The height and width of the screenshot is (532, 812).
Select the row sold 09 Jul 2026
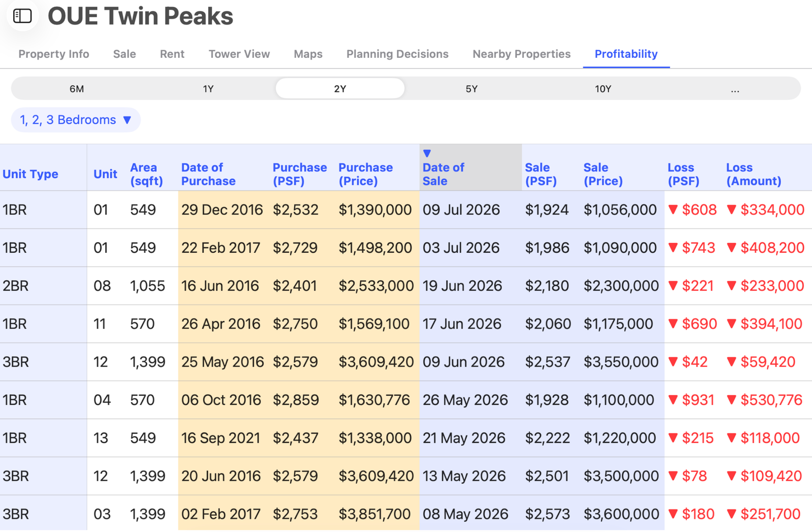(x=406, y=210)
